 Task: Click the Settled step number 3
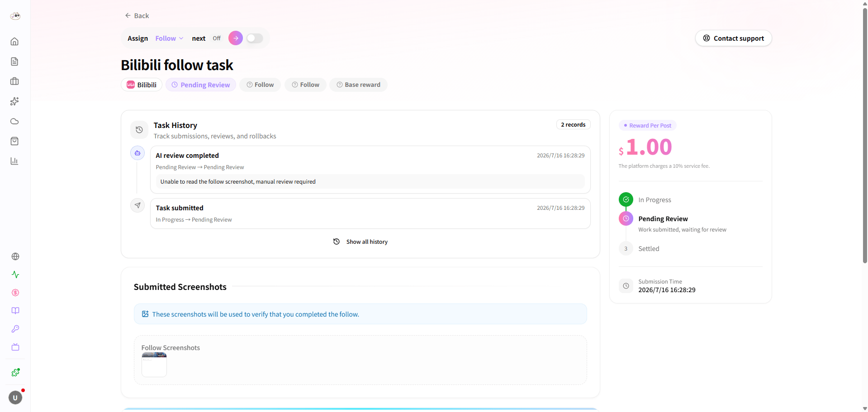click(x=626, y=249)
